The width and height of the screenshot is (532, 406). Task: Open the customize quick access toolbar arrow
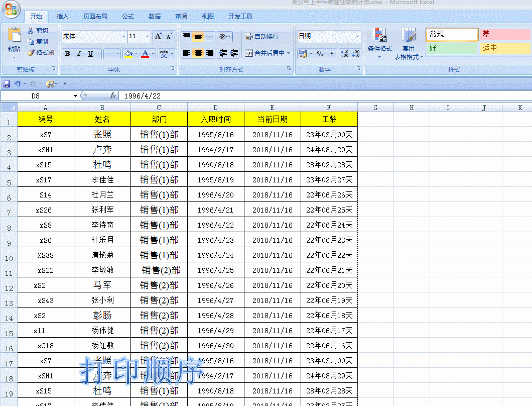[65, 83]
